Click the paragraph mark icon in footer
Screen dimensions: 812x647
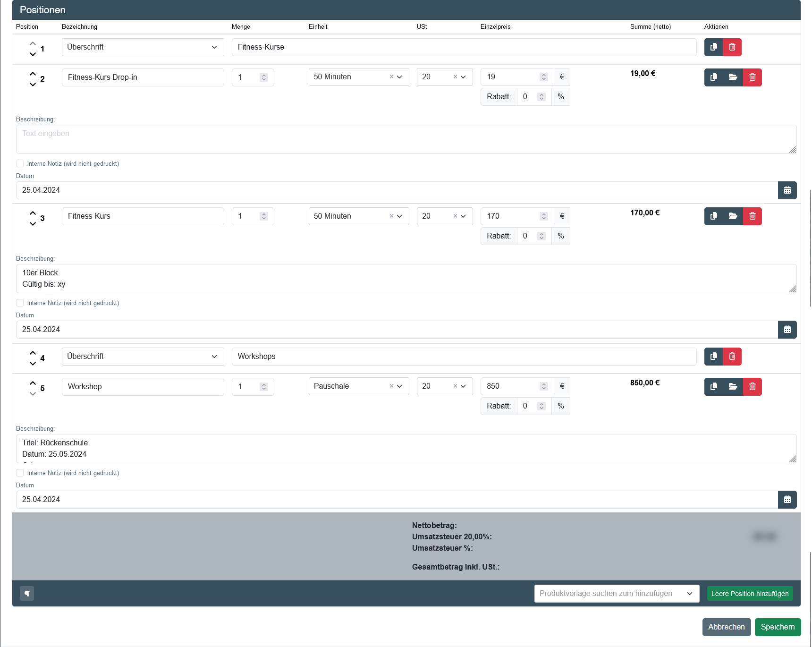[27, 594]
